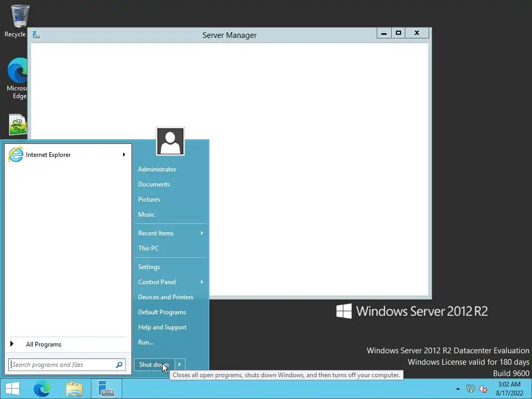Viewport: 532px width, 399px height.
Task: Open Administrator folder from Start menu
Action: 157,169
